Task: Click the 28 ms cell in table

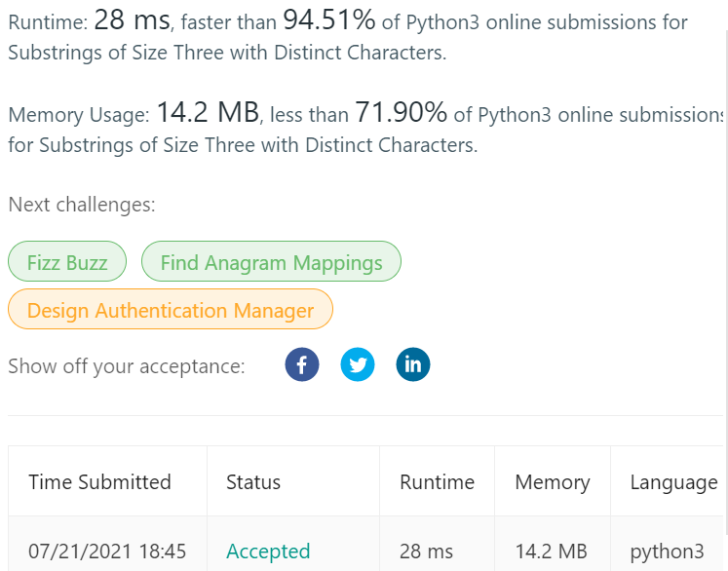Action: coord(425,552)
